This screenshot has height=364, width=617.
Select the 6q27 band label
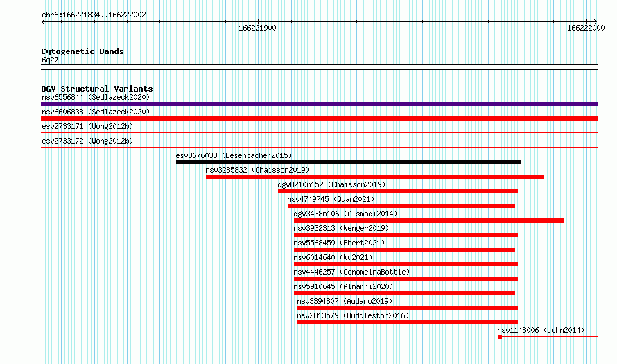(x=50, y=60)
